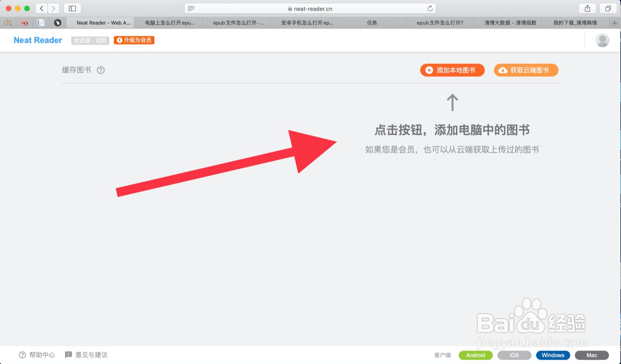The height and width of the screenshot is (364, 621).
Task: Click text 如果您是会员，也可以从云端获取上传过的图书
Action: (x=452, y=150)
